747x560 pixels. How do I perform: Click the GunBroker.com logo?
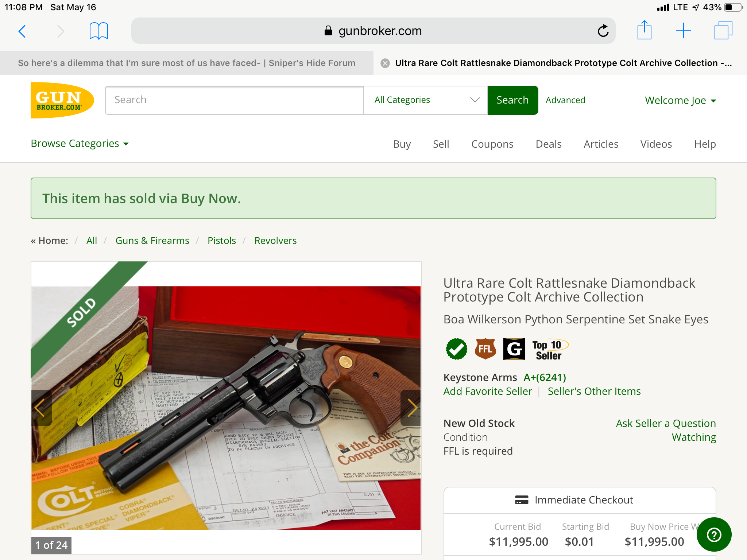62,100
